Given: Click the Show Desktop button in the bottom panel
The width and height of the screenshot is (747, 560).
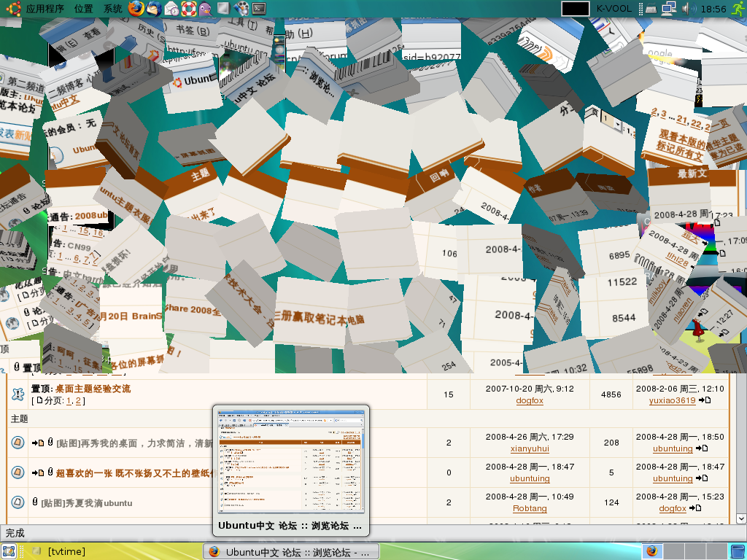Looking at the screenshot, I should [8, 551].
